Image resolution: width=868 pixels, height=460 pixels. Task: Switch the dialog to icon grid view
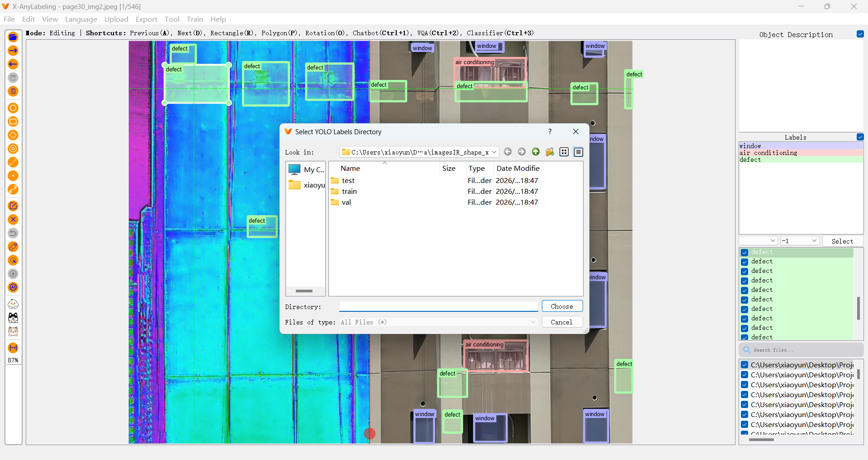(564, 152)
